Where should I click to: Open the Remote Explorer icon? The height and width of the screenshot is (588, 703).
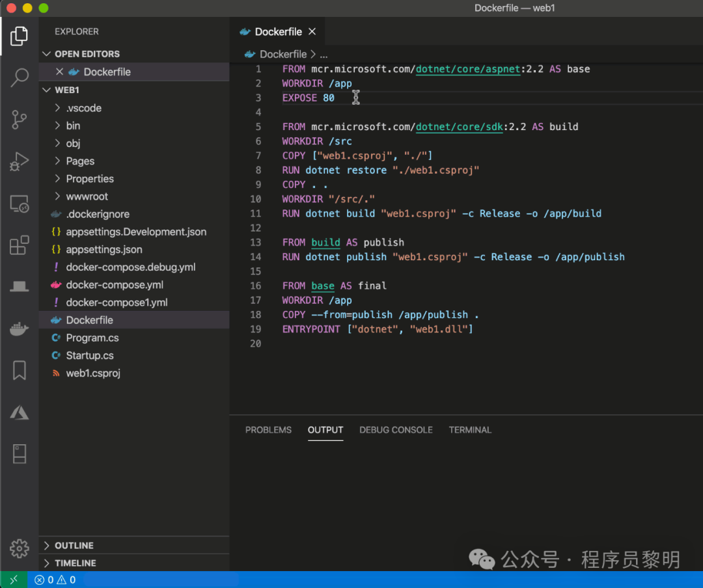(x=19, y=204)
